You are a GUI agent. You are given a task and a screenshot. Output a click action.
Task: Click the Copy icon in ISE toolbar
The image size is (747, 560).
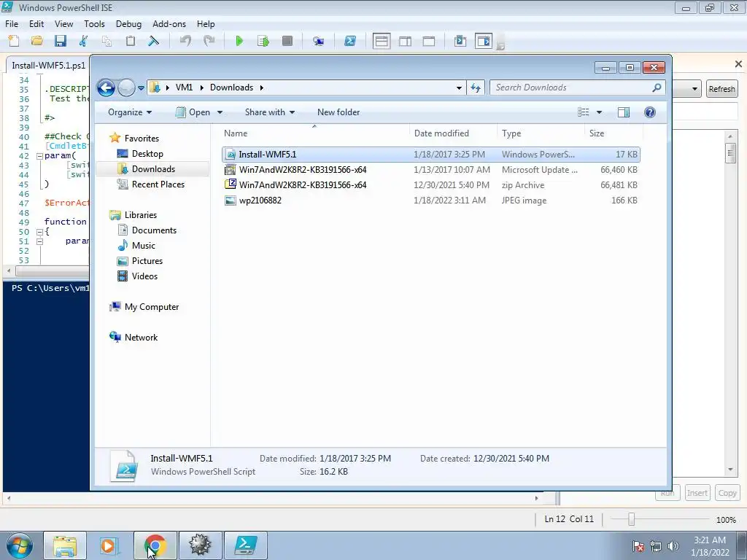107,41
